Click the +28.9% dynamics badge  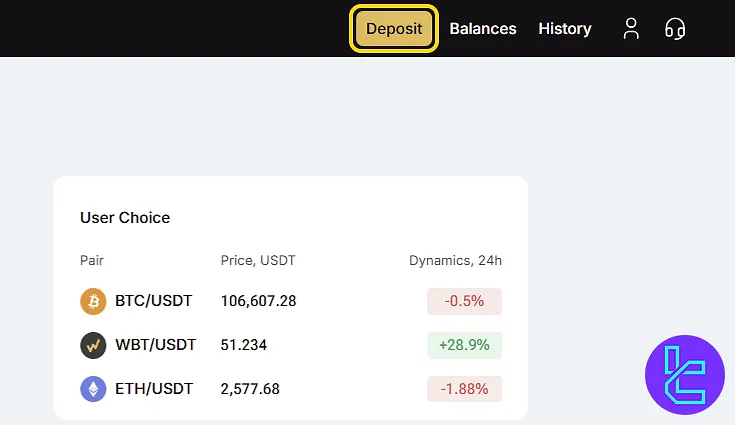pos(464,345)
